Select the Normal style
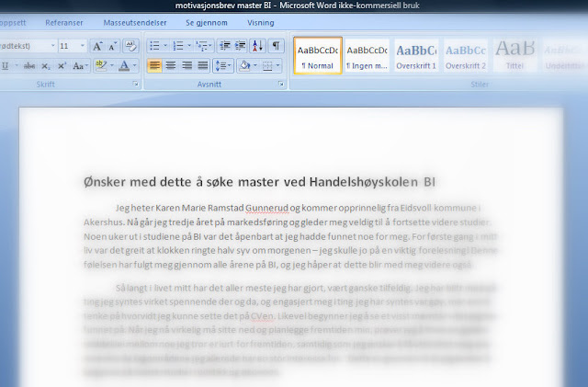The width and height of the screenshot is (588, 387). tap(318, 55)
